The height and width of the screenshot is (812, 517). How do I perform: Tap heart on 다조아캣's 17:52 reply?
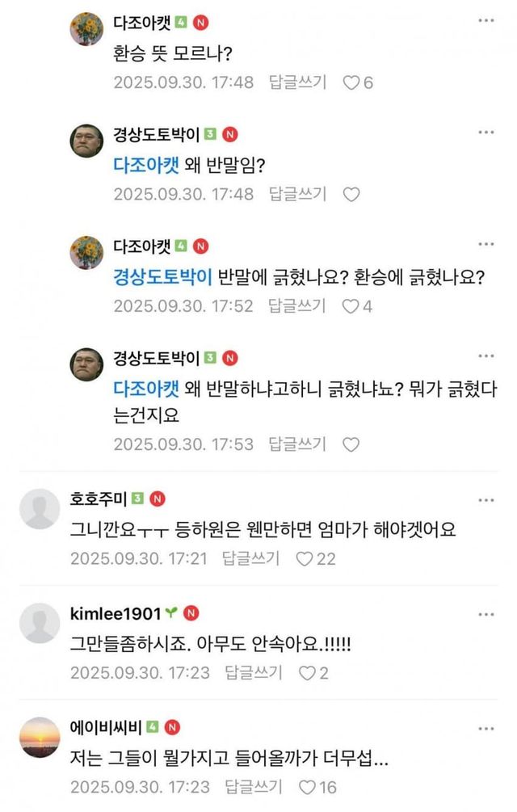pyautogui.click(x=351, y=306)
